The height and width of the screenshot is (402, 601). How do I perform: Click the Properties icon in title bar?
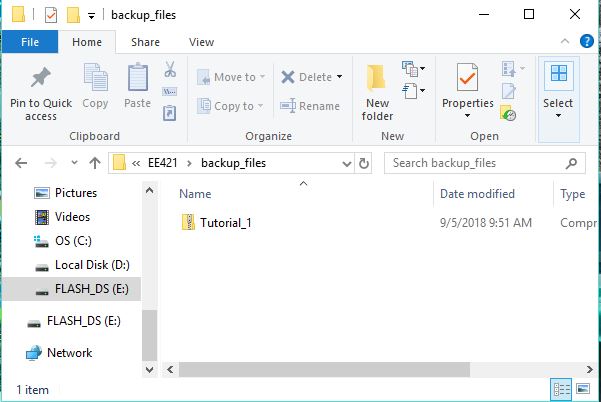tap(51, 15)
